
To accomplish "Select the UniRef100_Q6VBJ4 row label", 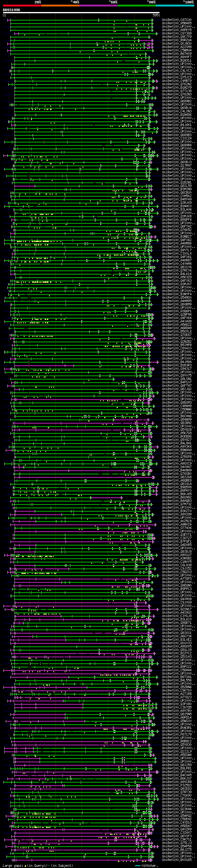I will [x=177, y=108].
